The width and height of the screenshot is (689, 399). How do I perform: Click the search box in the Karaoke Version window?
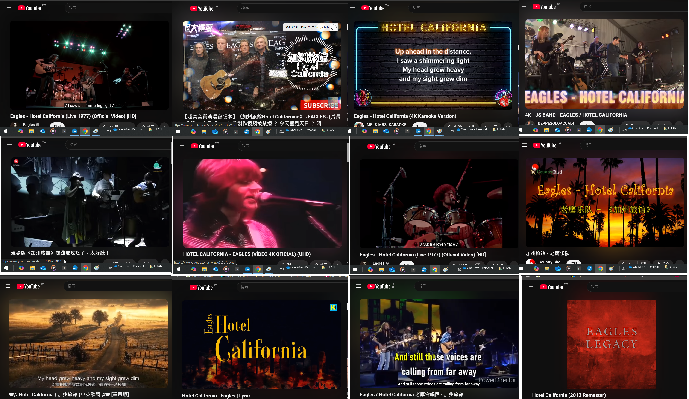point(464,7)
